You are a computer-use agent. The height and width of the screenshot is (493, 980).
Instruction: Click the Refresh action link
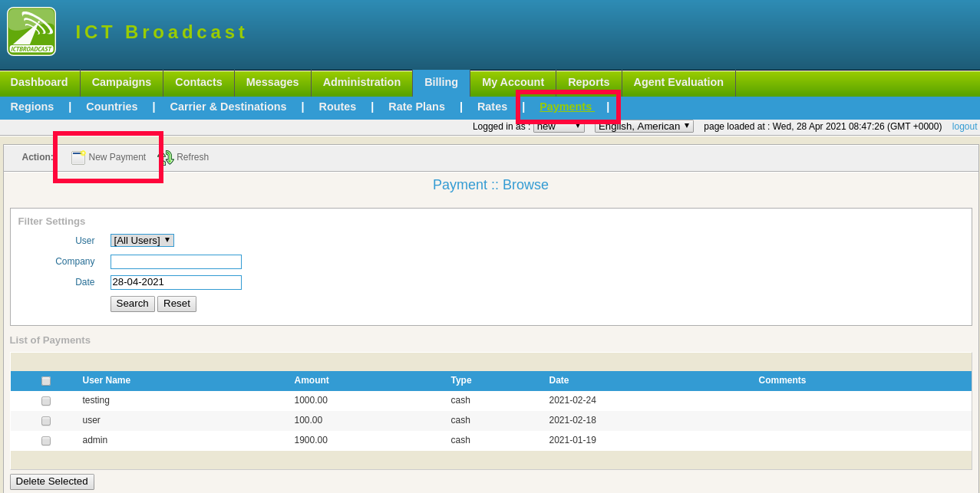coord(193,157)
